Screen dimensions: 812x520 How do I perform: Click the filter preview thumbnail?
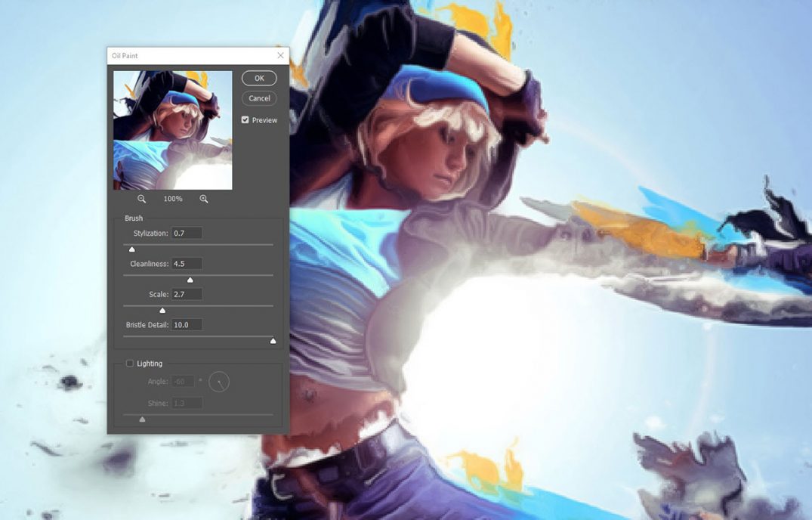[x=171, y=130]
